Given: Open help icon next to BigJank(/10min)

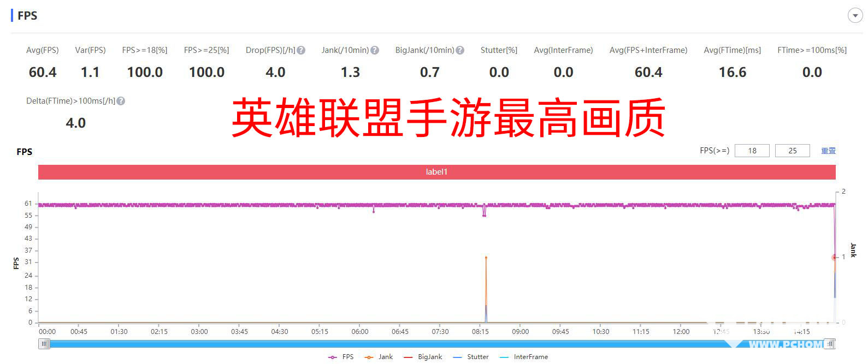Looking at the screenshot, I should click(x=460, y=50).
